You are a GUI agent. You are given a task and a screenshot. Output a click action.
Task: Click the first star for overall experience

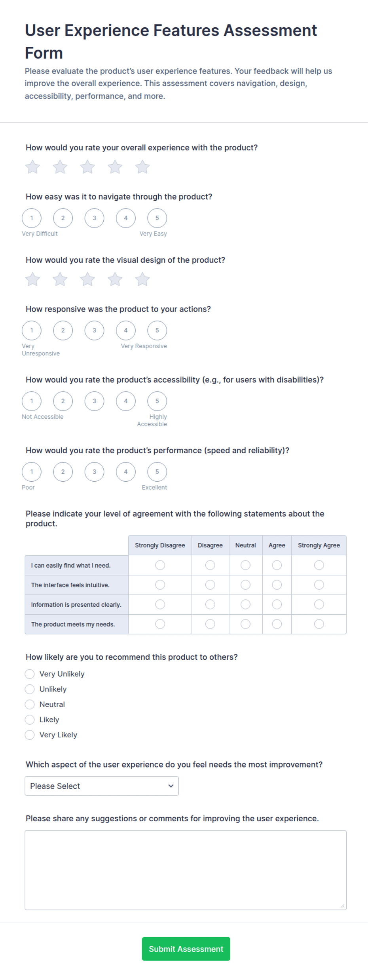(32, 167)
